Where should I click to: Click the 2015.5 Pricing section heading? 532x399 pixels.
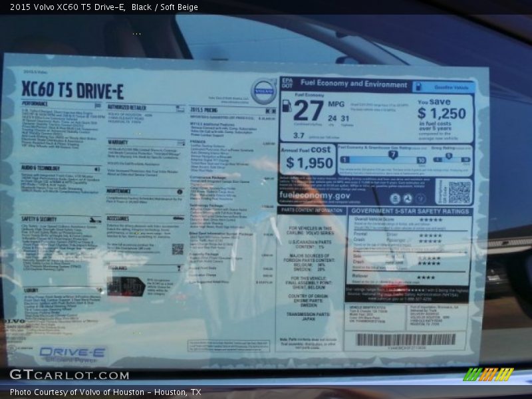pyautogui.click(x=203, y=110)
